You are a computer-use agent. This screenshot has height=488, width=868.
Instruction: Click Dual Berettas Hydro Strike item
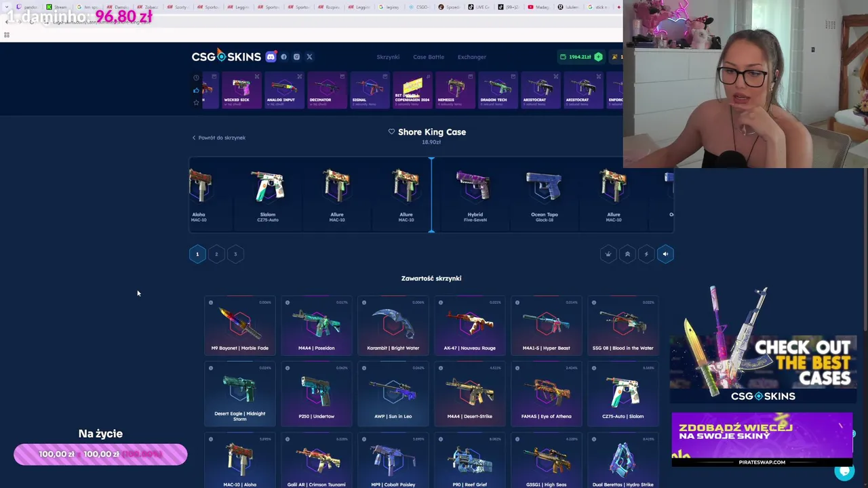click(x=623, y=462)
